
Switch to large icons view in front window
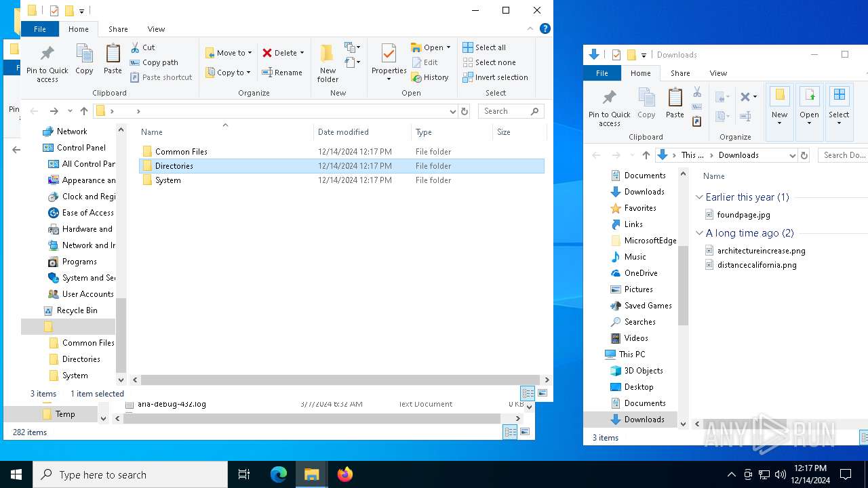point(542,393)
